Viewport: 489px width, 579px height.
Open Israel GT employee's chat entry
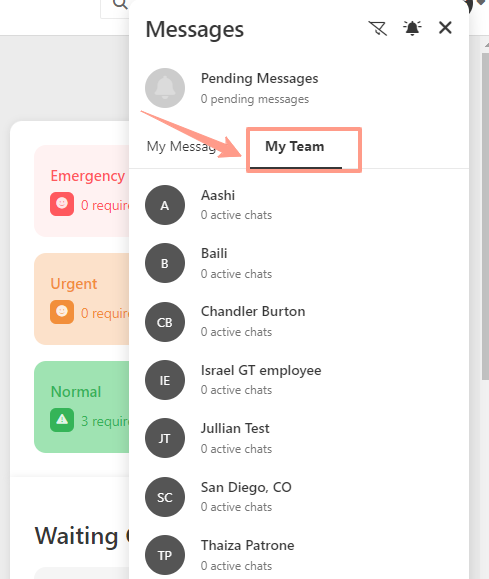(x=298, y=380)
